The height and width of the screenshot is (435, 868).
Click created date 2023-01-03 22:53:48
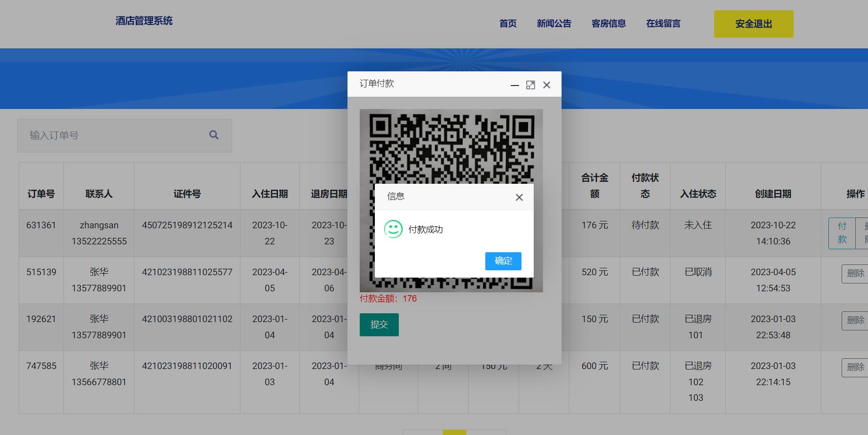pyautogui.click(x=773, y=327)
